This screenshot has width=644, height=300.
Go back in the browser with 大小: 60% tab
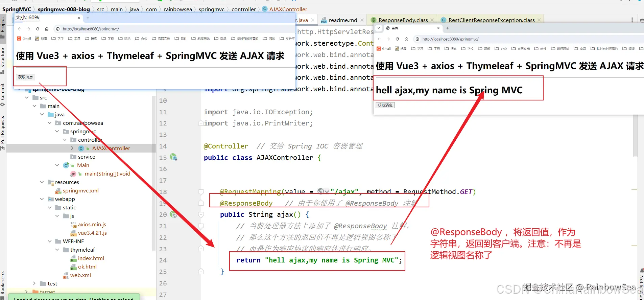tap(20, 29)
